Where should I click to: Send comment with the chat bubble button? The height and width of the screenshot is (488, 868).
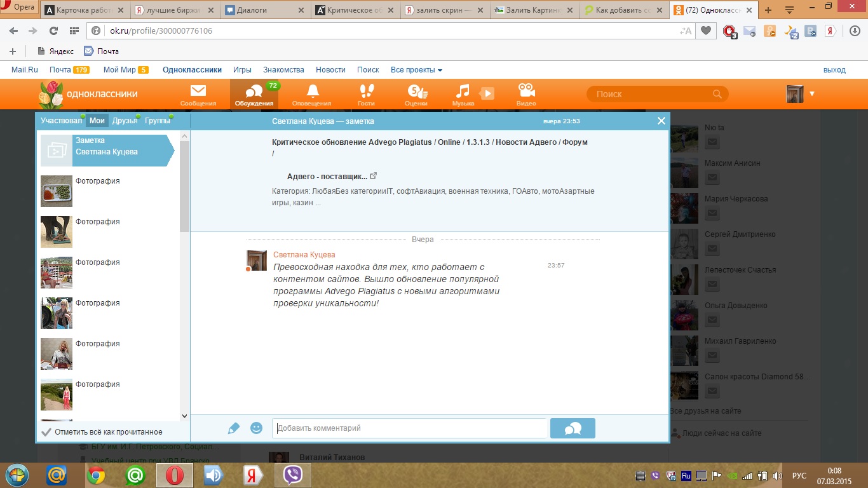tap(573, 428)
